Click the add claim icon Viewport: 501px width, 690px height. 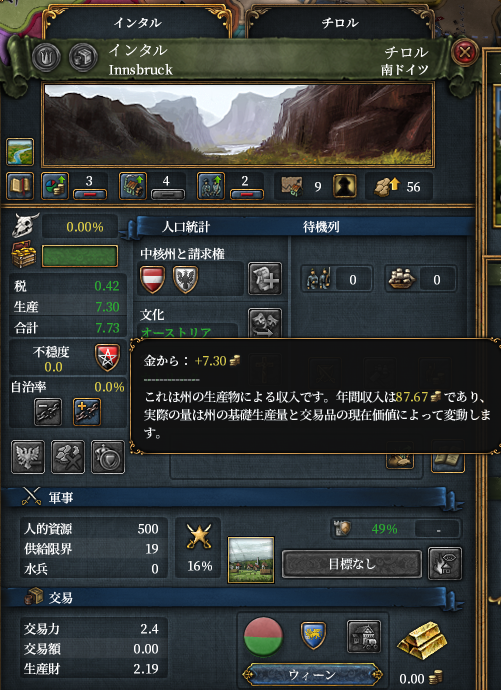[265, 279]
